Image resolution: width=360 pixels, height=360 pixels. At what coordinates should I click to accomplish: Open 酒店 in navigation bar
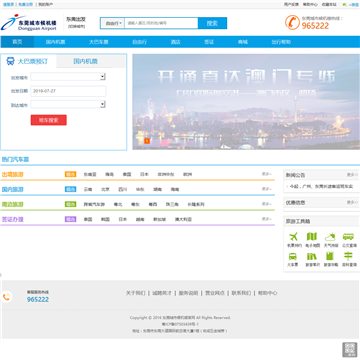(175, 42)
